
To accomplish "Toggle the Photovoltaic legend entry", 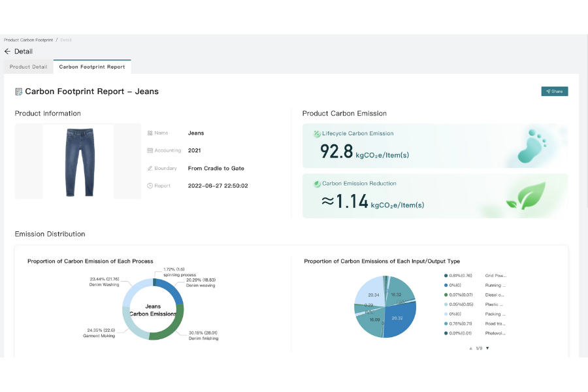I will coord(475,333).
